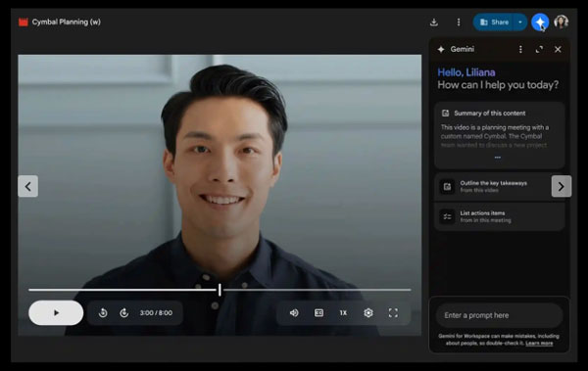Select List actions items suggestion

coord(500,216)
